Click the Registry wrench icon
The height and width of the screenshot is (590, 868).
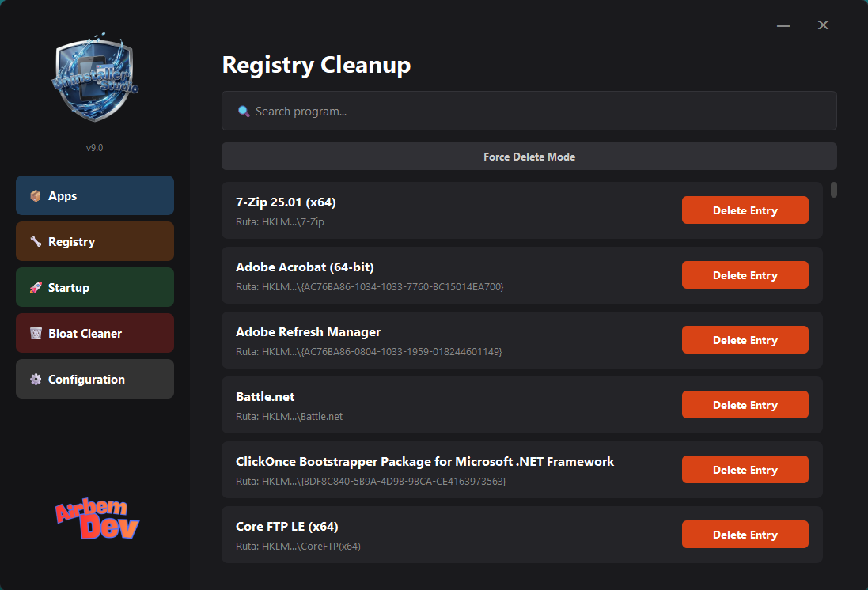(36, 241)
